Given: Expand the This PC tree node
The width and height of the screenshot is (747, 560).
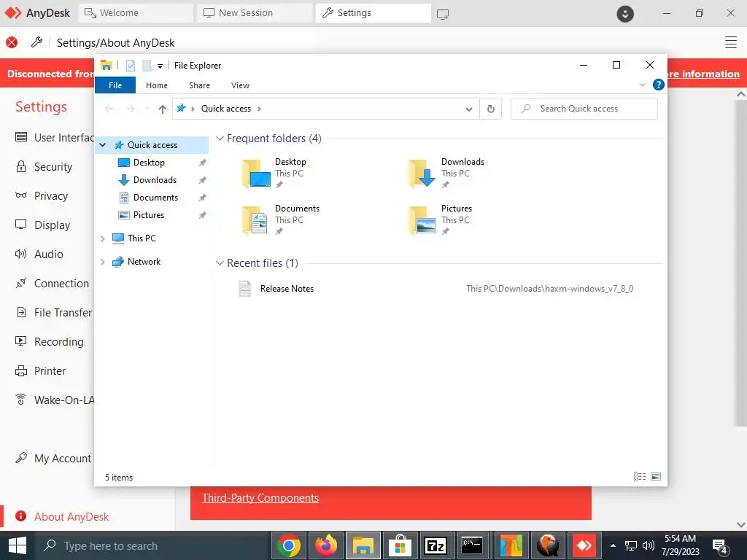Looking at the screenshot, I should (102, 238).
